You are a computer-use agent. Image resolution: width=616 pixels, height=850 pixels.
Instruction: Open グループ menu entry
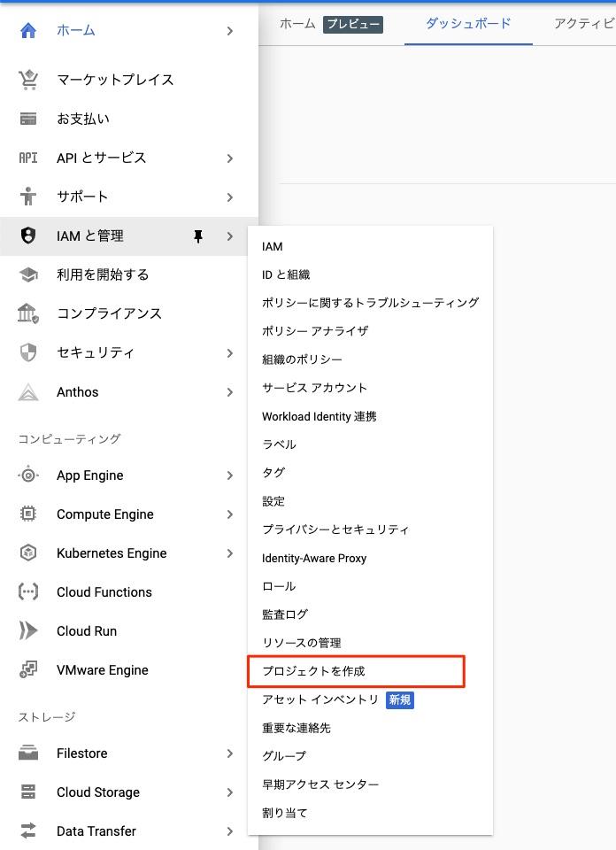(284, 756)
